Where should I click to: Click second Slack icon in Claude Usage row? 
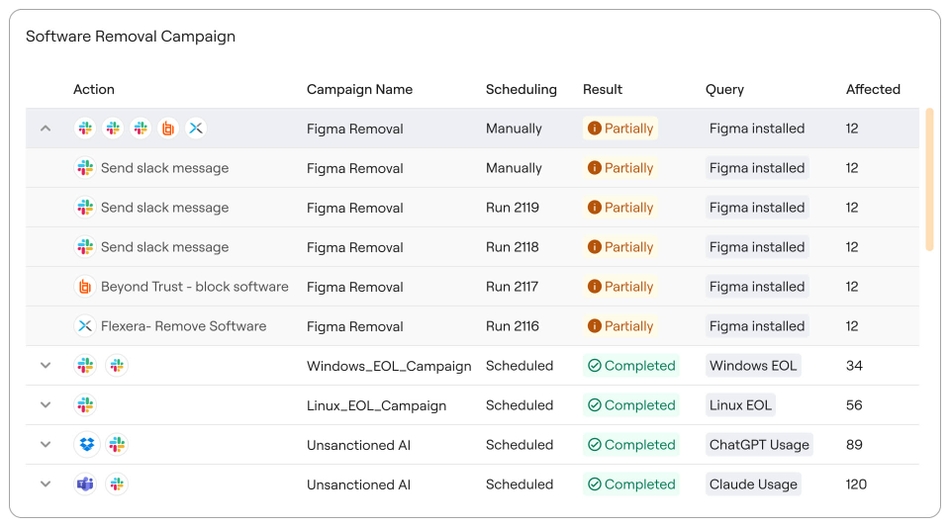point(117,484)
